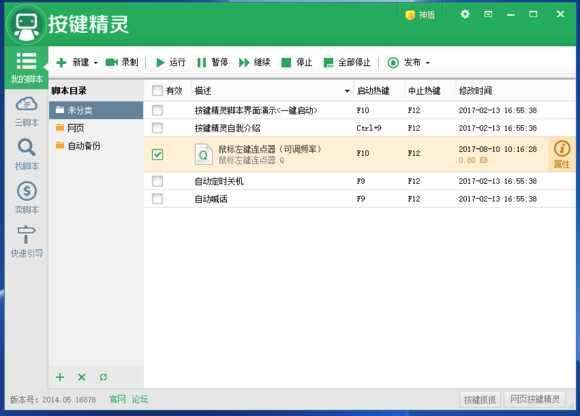The image size is (580, 416).
Task: Maximize the 按键精灵 window
Action: (x=533, y=14)
